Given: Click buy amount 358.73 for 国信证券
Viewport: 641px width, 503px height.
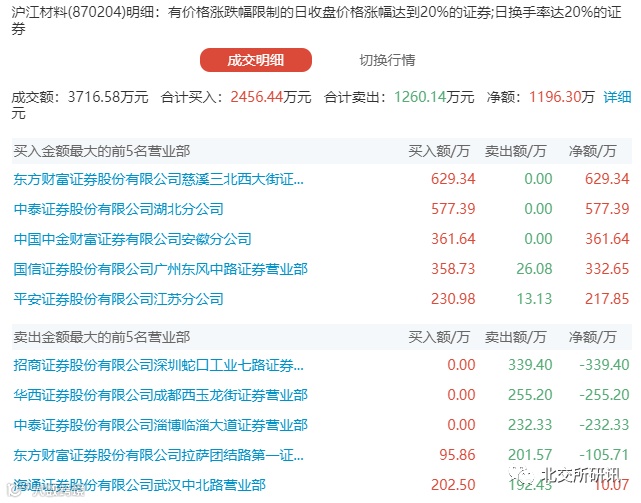Looking at the screenshot, I should (x=453, y=269).
